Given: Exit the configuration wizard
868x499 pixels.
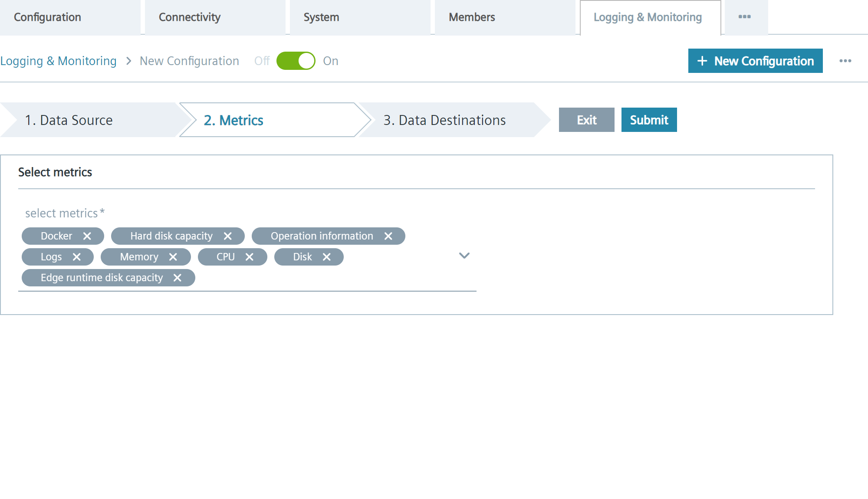Looking at the screenshot, I should pyautogui.click(x=586, y=120).
